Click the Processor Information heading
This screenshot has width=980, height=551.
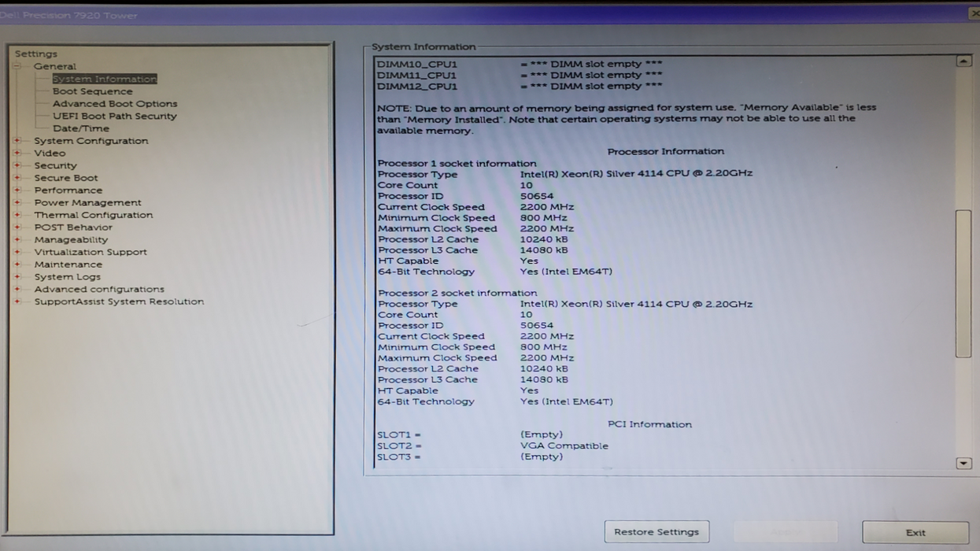point(666,151)
